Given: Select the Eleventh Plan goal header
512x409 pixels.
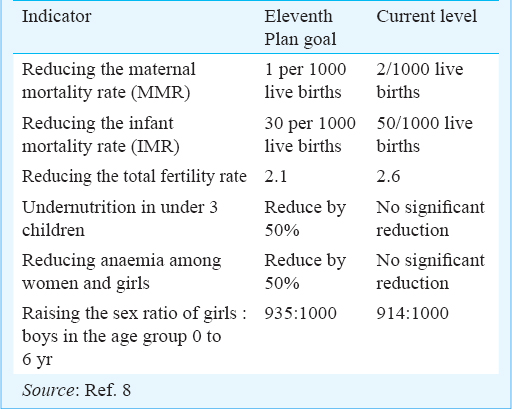Looking at the screenshot, I should 300,28.
